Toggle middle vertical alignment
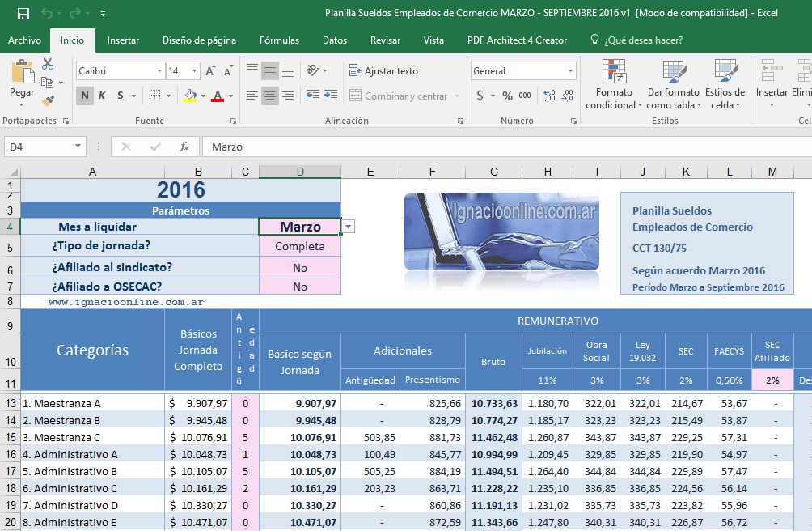The image size is (812, 531). click(270, 71)
